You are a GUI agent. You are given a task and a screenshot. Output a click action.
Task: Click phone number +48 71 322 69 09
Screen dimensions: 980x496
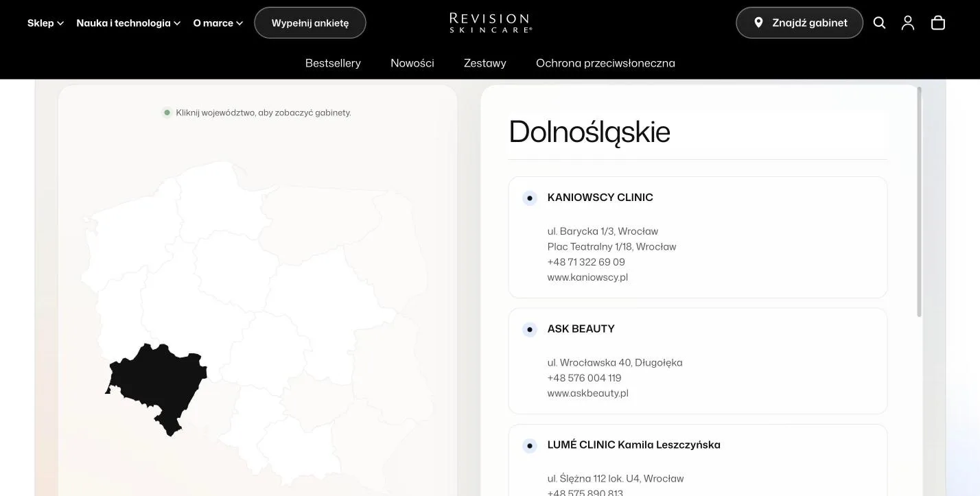[x=586, y=262]
